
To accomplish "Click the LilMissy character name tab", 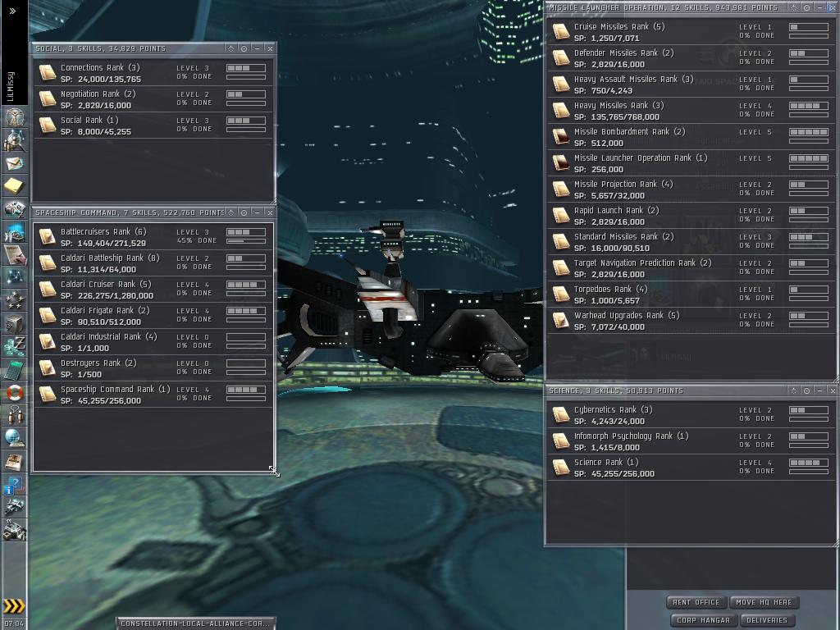I will (x=11, y=86).
